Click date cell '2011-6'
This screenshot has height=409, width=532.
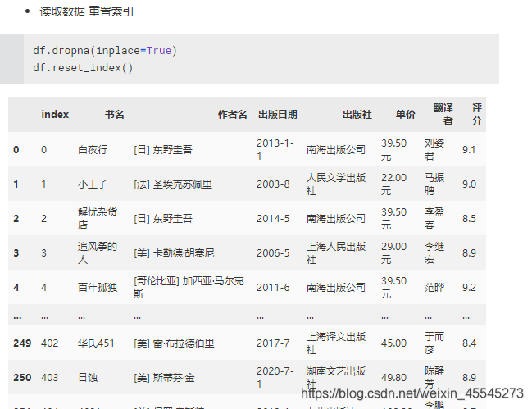(273, 287)
